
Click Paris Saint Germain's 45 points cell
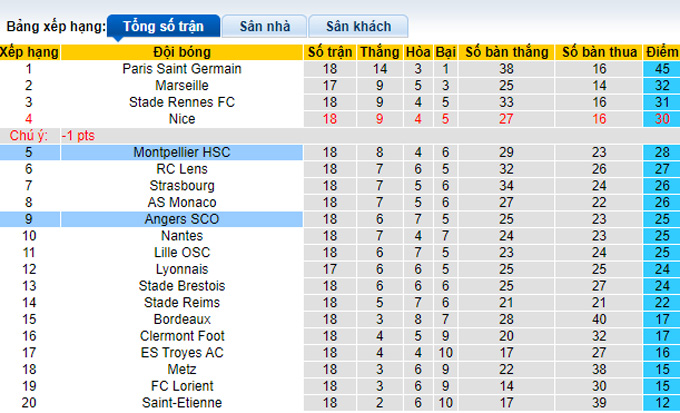click(x=659, y=69)
